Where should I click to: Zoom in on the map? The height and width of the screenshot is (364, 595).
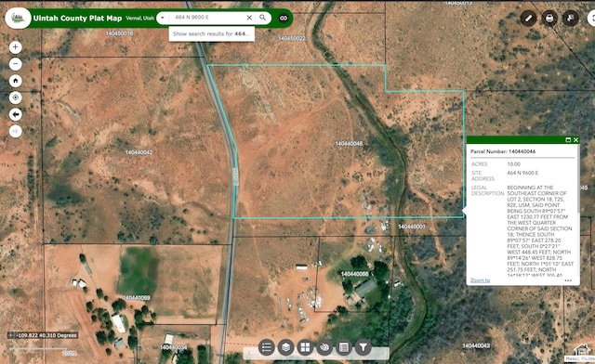tap(15, 47)
